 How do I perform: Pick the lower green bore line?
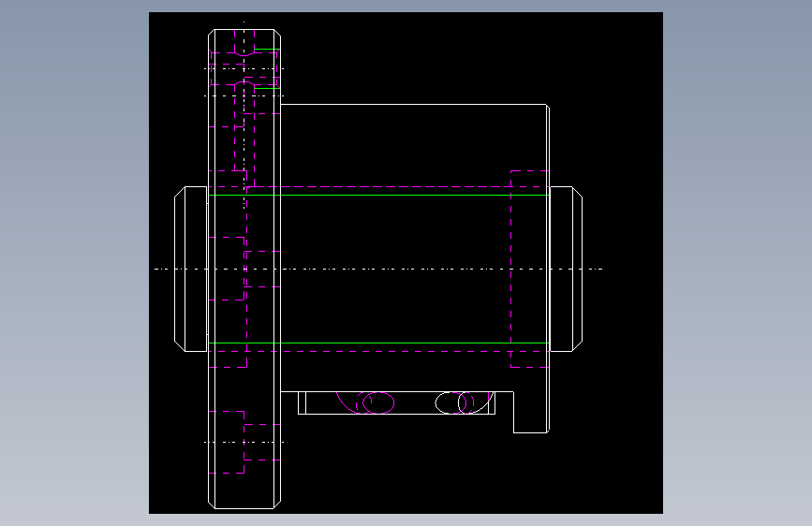click(x=378, y=343)
